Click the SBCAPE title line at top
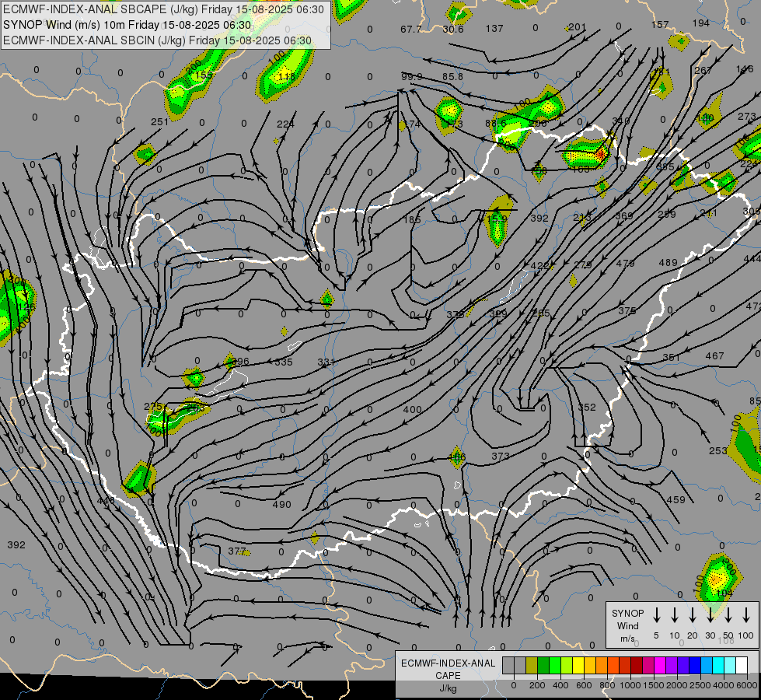The width and height of the screenshot is (761, 700). [163, 9]
